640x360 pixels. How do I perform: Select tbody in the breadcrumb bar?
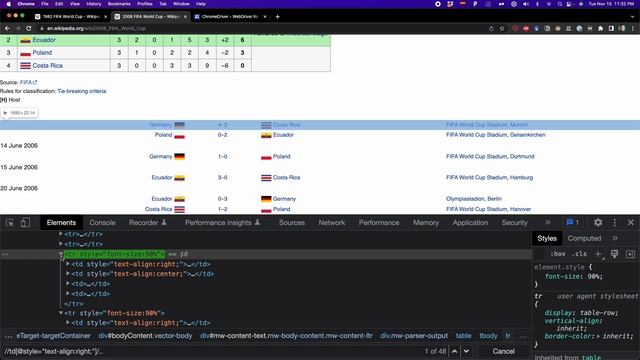[488, 336]
